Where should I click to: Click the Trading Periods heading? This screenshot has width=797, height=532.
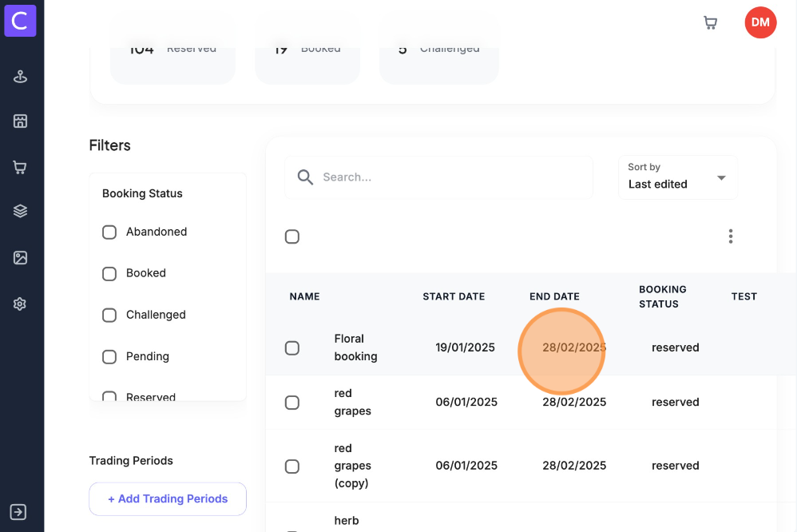[x=131, y=461]
